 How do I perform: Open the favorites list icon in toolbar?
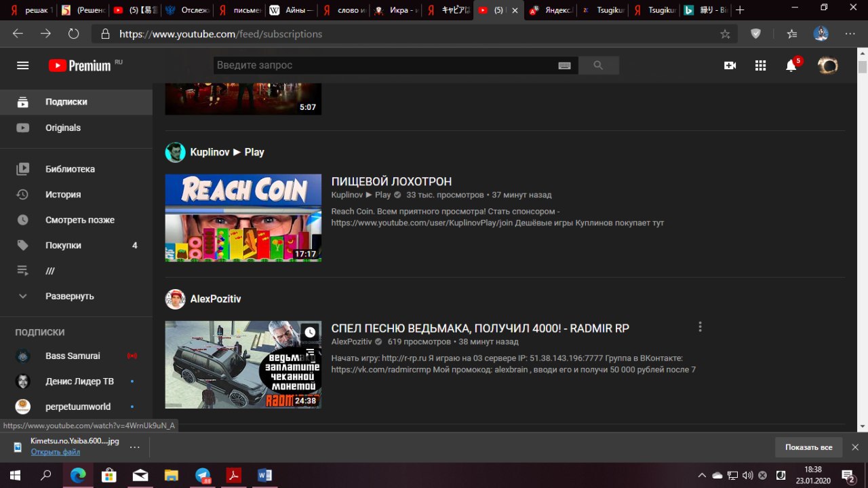[x=791, y=33]
